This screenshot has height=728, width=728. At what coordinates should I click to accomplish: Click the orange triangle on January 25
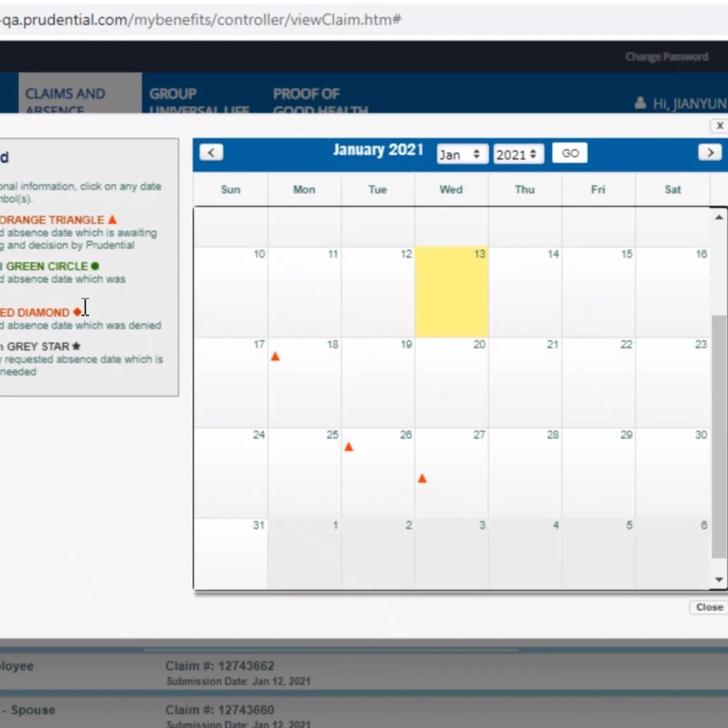tap(349, 447)
